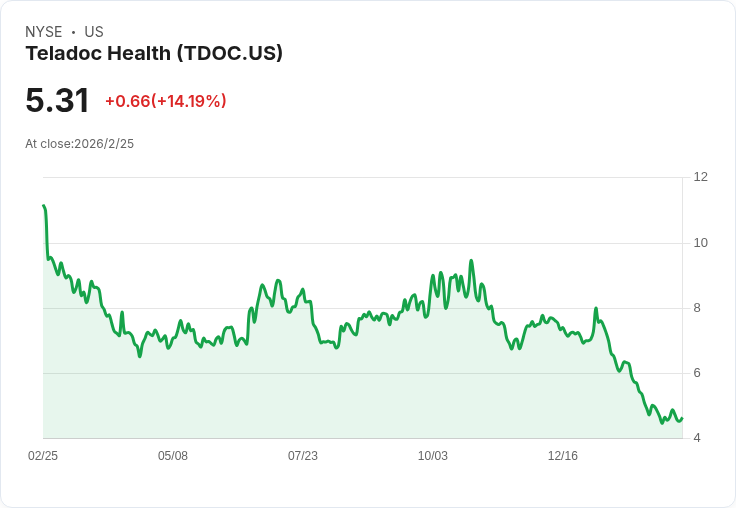The width and height of the screenshot is (736, 508).
Task: Click the At close:2026/2/25 timestamp
Action: coord(79,144)
